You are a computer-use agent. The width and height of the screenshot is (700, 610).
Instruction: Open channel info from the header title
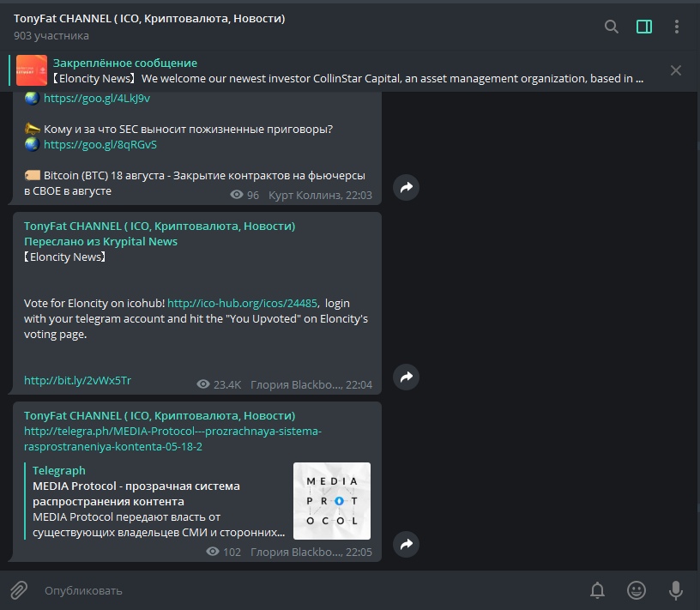pyautogui.click(x=149, y=18)
